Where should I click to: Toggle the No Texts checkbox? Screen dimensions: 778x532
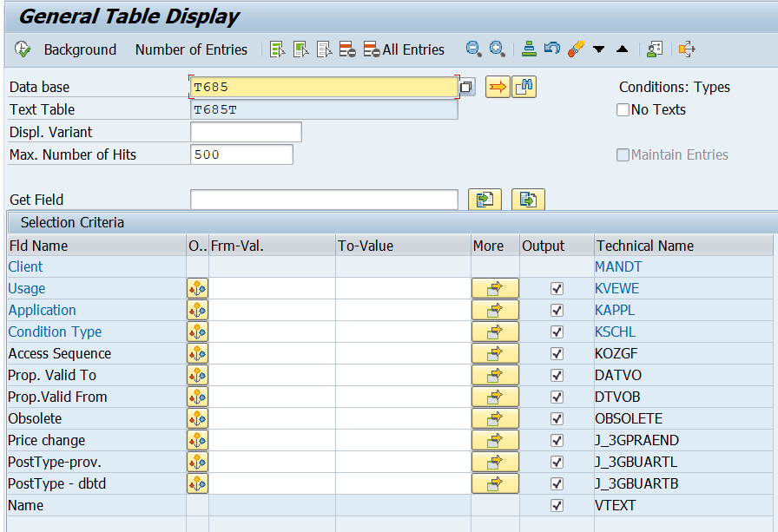click(623, 109)
